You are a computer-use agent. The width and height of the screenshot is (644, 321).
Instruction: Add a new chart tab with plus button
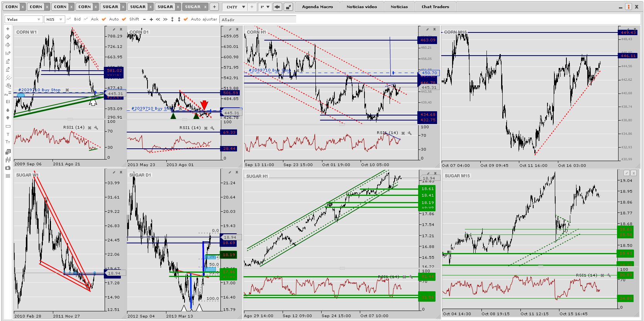pyautogui.click(x=214, y=7)
